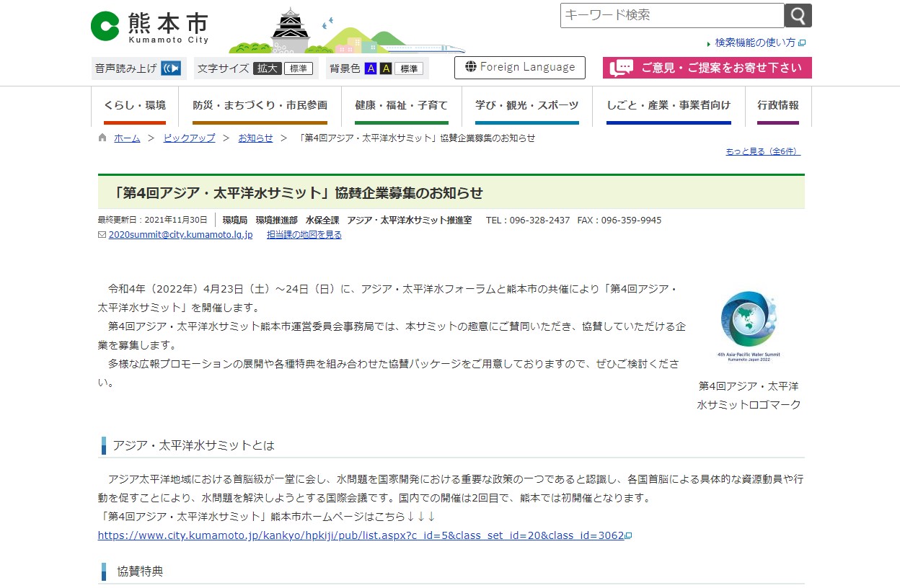The image size is (900, 588).
Task: Click the castle illustration in the header
Action: click(x=289, y=30)
